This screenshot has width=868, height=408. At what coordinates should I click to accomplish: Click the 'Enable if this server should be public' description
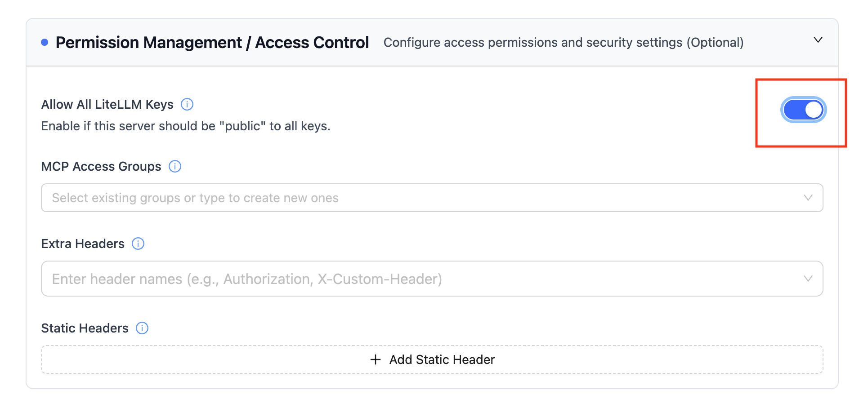[x=186, y=126]
